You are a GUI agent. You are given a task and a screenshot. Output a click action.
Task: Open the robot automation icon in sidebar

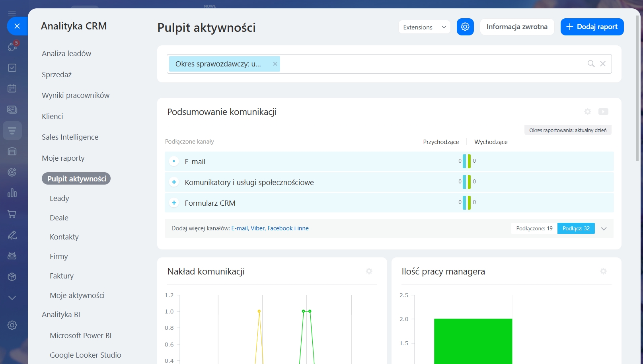click(x=12, y=256)
